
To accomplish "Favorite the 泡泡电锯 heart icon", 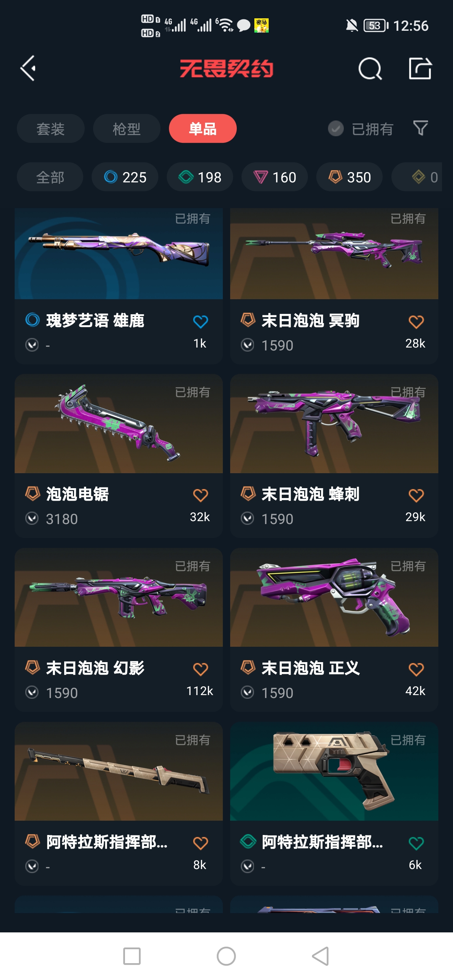I will pyautogui.click(x=200, y=495).
